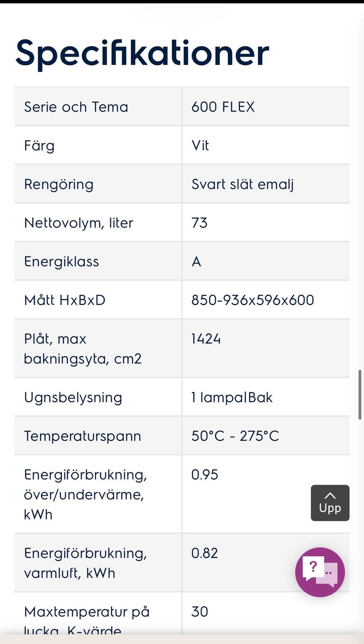Click the 50°C - 275°C temperature range
This screenshot has height=644, width=364.
[x=235, y=436]
